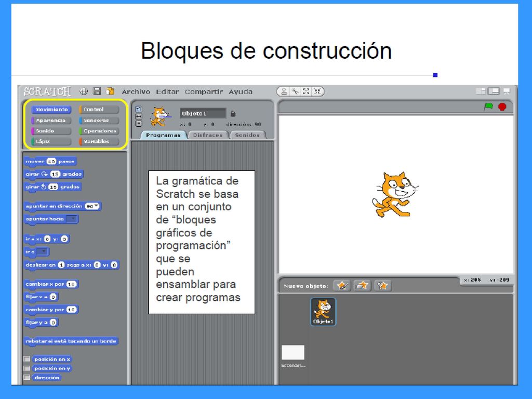Switch to full stage view mode

(494, 91)
